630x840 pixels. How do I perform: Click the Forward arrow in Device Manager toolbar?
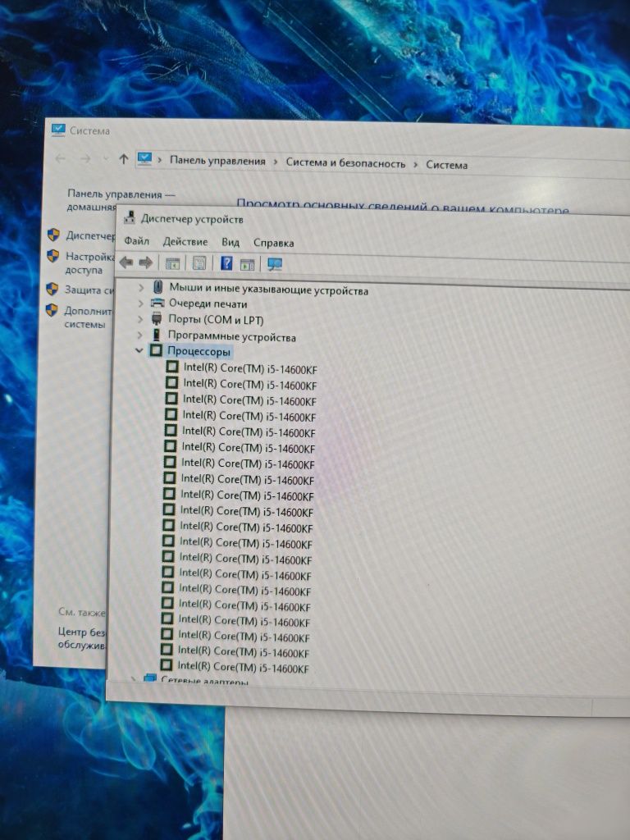pos(146,262)
